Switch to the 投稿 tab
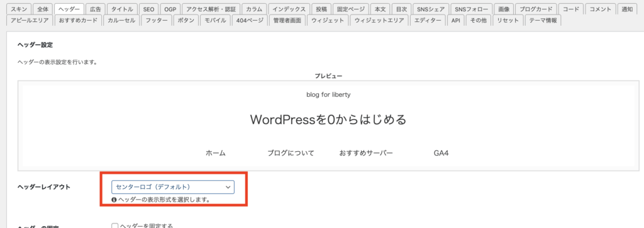The image size is (644, 228). (x=321, y=9)
